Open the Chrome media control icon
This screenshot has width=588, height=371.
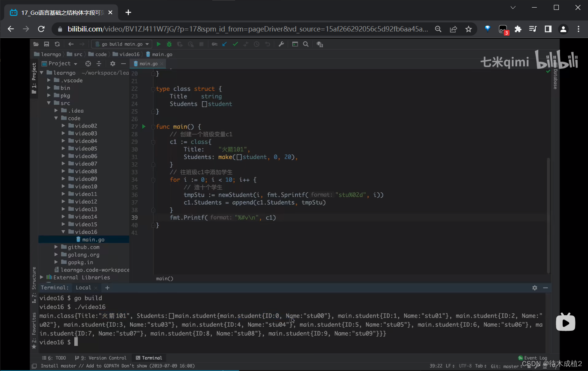click(x=533, y=29)
